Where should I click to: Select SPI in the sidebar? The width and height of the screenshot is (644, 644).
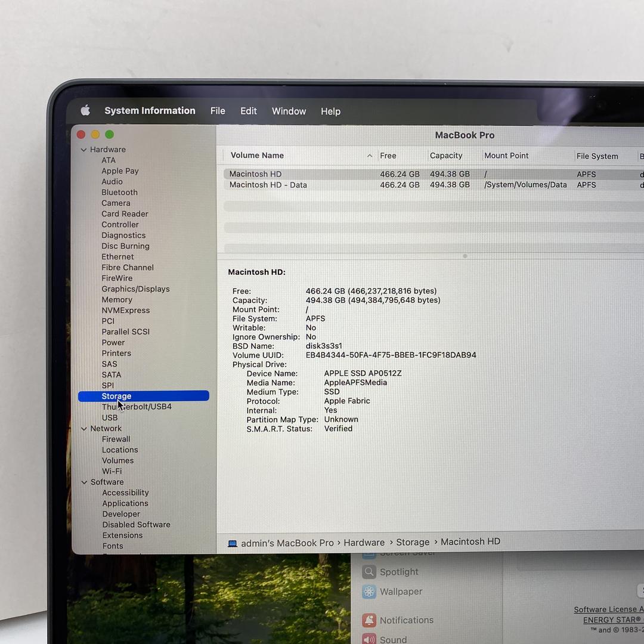[108, 385]
